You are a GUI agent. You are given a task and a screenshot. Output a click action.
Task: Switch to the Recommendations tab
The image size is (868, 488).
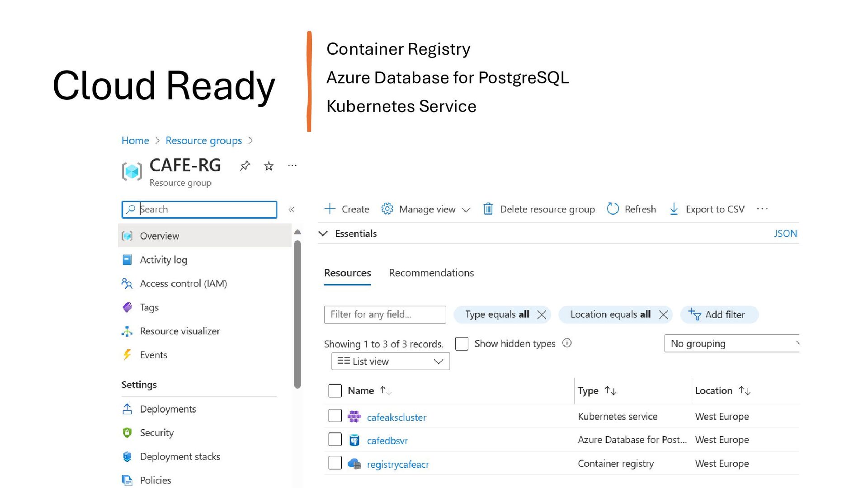[x=431, y=273]
